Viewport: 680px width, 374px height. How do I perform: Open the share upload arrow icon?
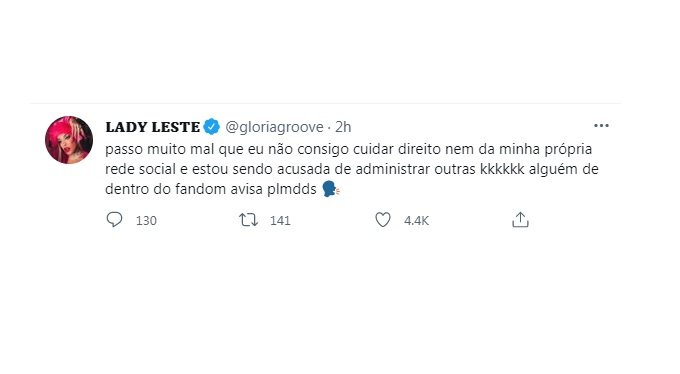pyautogui.click(x=520, y=220)
